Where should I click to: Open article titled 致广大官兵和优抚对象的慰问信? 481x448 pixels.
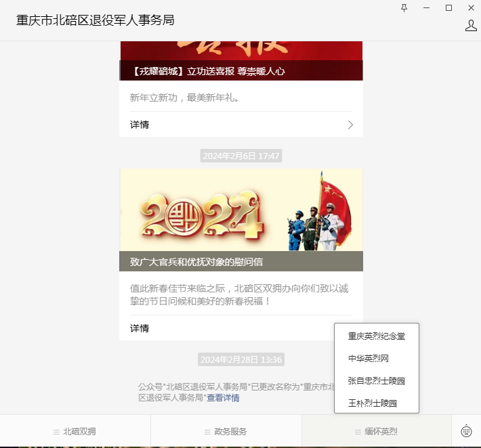pos(196,261)
